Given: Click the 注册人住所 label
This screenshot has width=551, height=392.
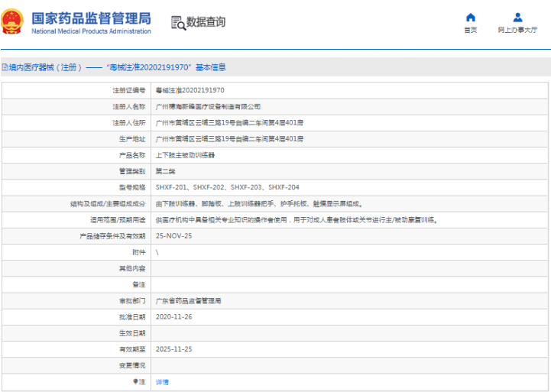Looking at the screenshot, I should click(129, 122).
